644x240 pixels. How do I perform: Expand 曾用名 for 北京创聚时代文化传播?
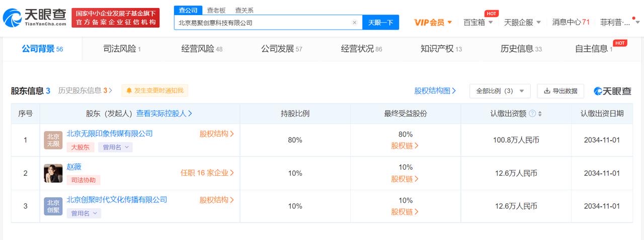(84, 213)
